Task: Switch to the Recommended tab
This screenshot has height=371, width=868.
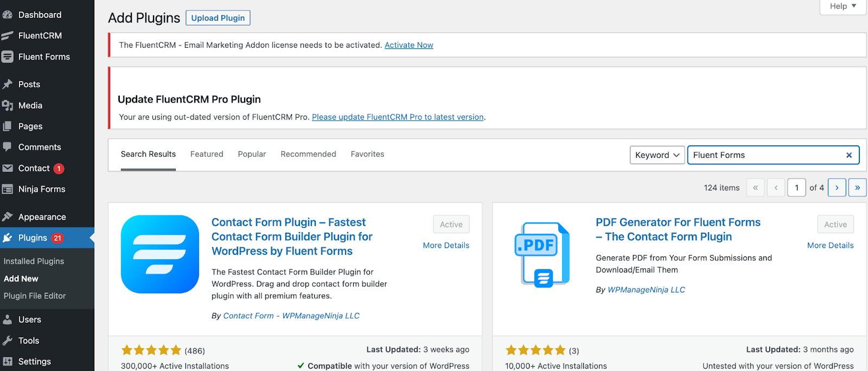Action: tap(308, 154)
